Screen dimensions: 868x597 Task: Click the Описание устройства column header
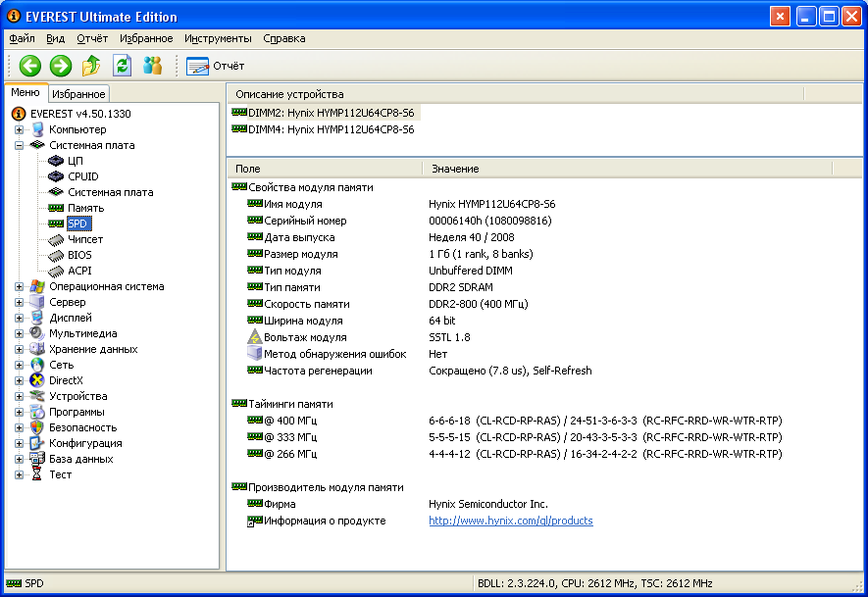[516, 94]
